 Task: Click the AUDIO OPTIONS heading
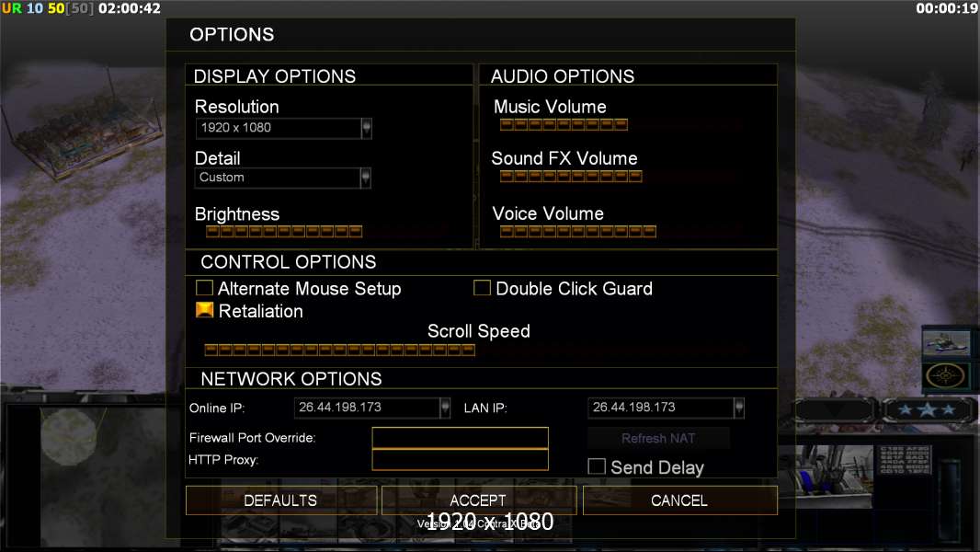563,76
